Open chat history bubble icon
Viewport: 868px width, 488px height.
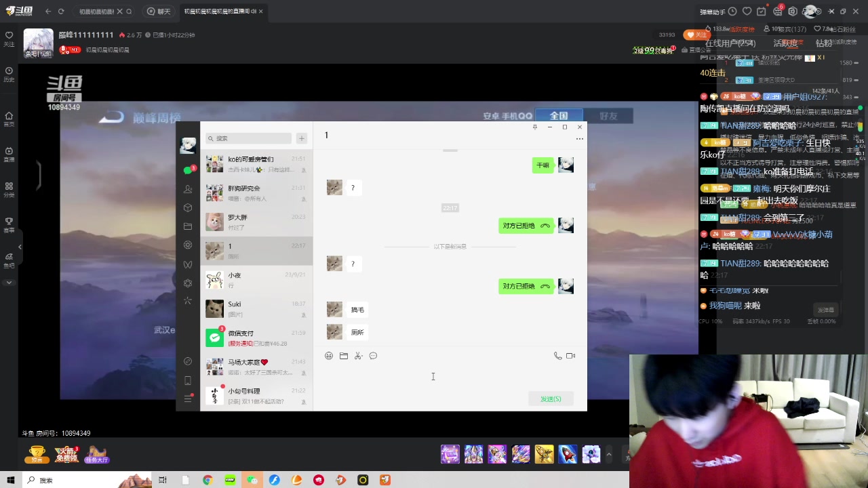tap(373, 356)
